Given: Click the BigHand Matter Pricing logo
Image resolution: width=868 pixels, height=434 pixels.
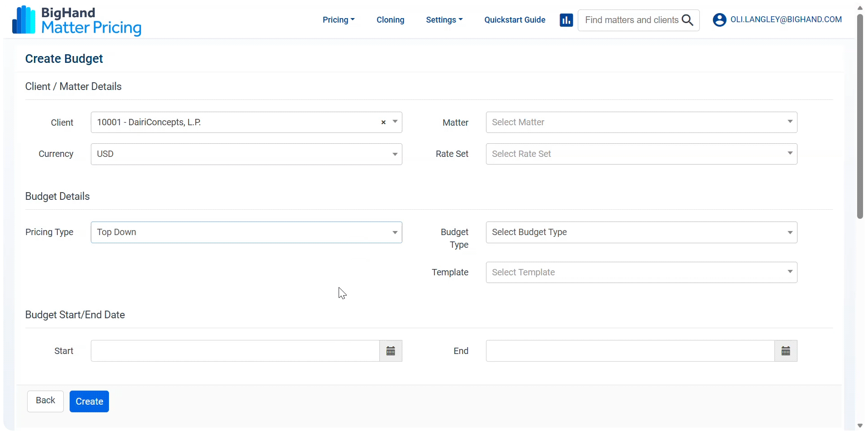Looking at the screenshot, I should coord(77,20).
